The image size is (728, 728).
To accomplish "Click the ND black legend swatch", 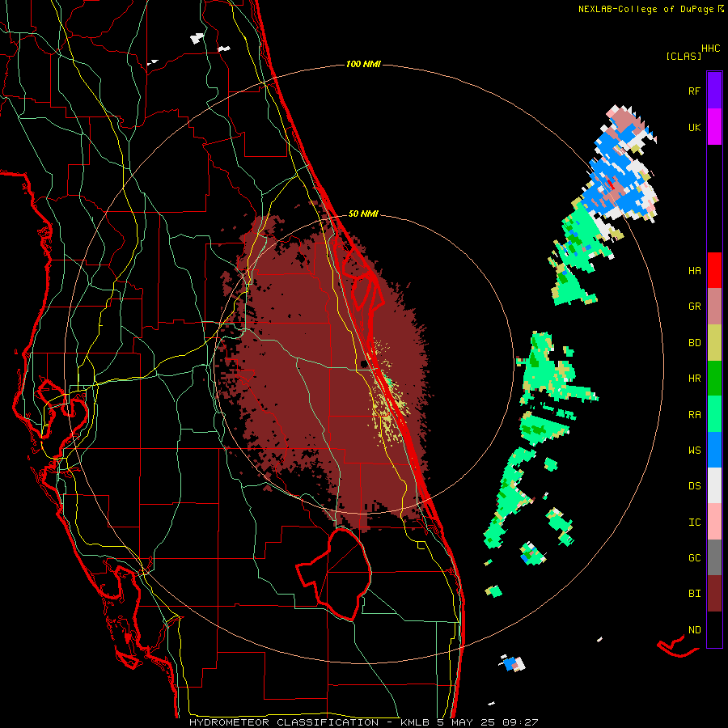I will pos(714,629).
